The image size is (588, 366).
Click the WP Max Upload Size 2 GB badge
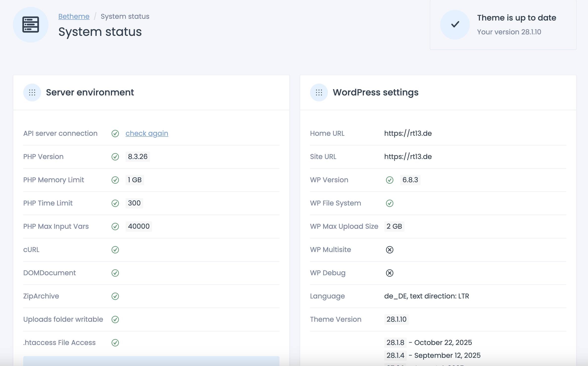pos(394,227)
